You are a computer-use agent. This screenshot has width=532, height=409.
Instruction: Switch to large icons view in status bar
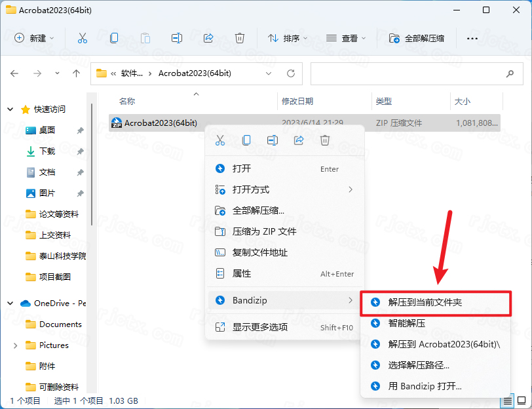(x=522, y=401)
